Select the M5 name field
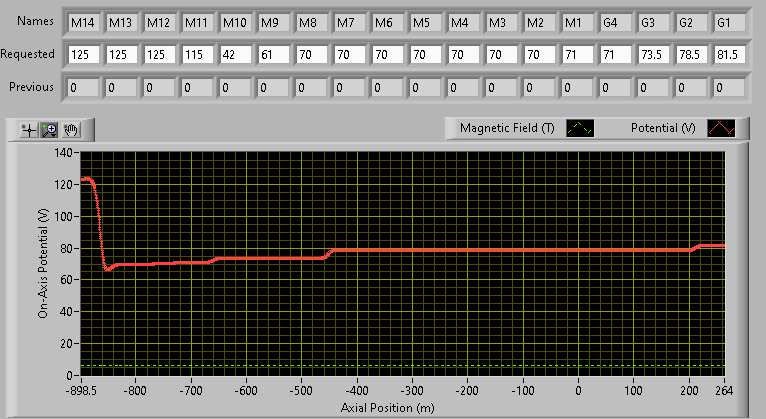The width and height of the screenshot is (766, 419). point(426,22)
